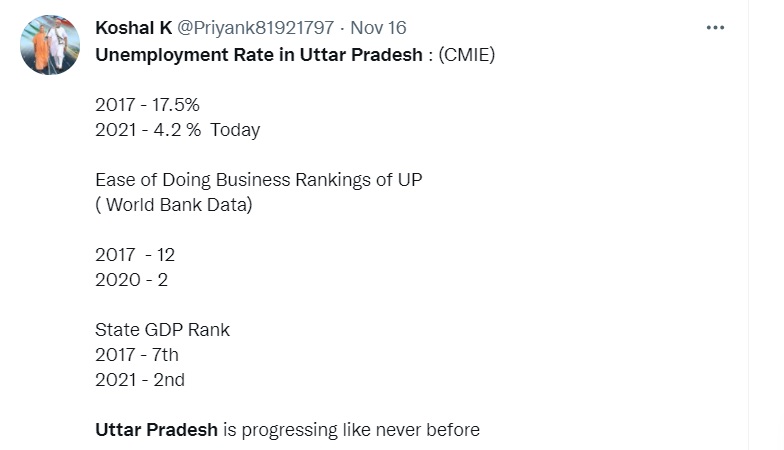
Task: Open the Koshal K display name link
Action: pos(133,28)
